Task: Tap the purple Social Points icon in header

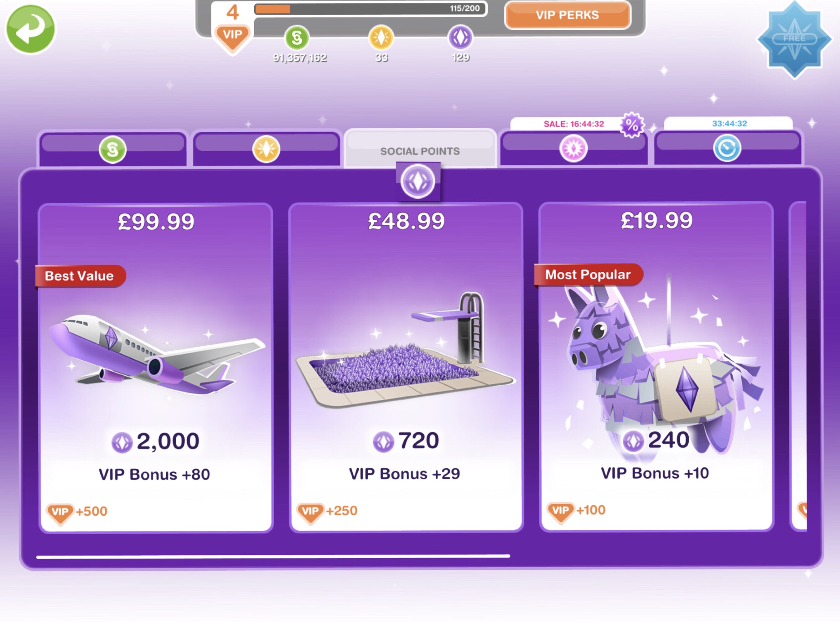Action: (460, 38)
